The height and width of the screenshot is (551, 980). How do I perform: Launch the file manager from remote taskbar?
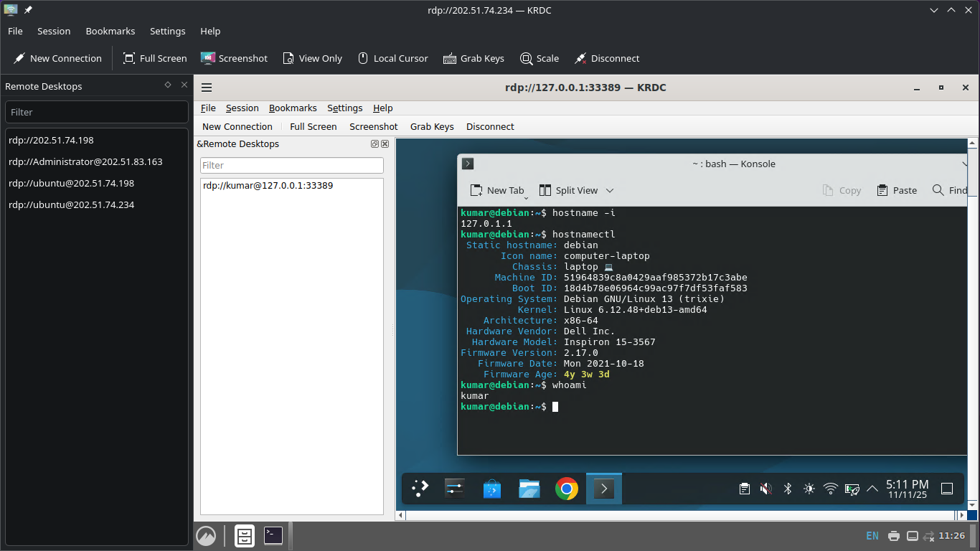529,489
